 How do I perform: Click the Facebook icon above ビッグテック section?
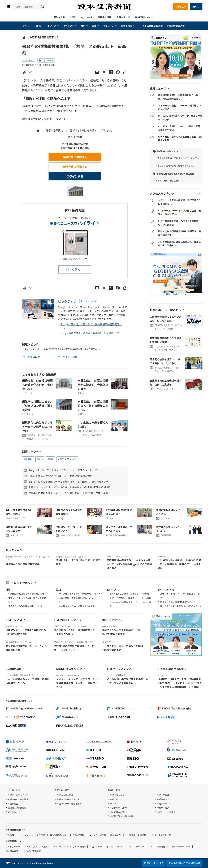tap(118, 288)
